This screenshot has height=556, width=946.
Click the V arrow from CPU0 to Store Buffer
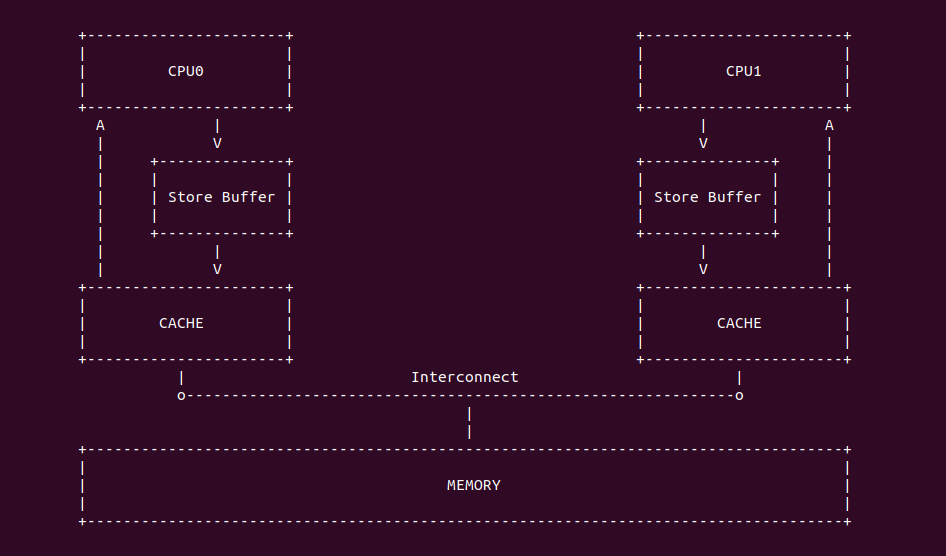[x=217, y=143]
